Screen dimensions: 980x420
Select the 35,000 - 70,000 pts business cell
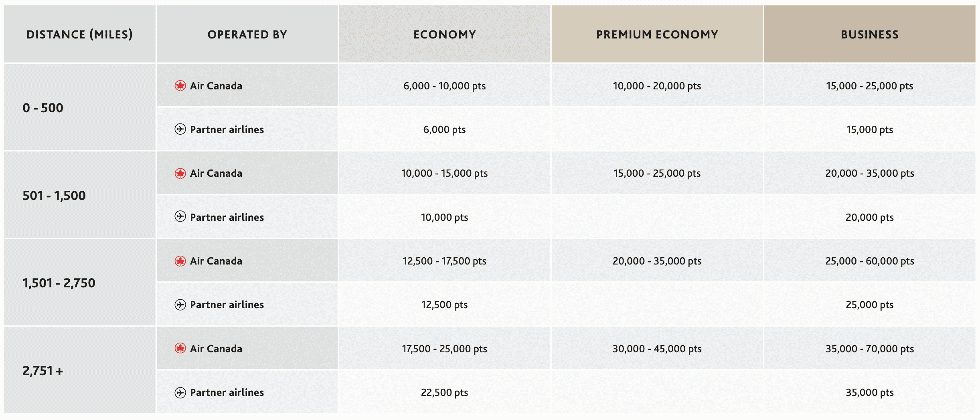click(x=869, y=349)
